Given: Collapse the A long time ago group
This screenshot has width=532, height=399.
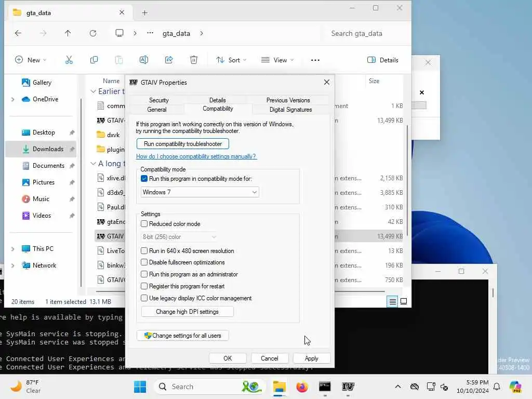Looking at the screenshot, I should 94,164.
